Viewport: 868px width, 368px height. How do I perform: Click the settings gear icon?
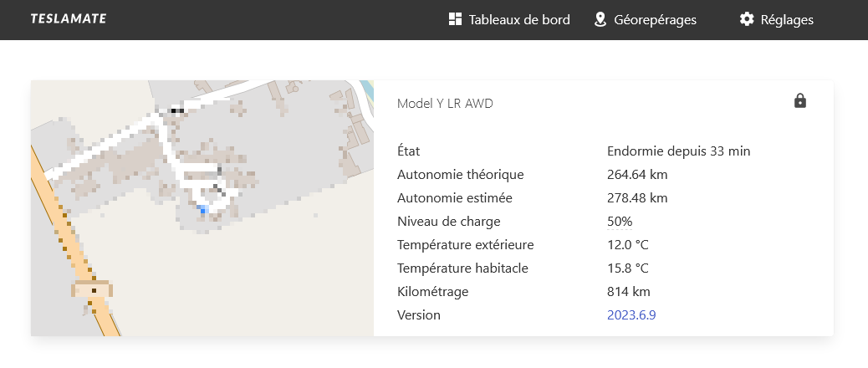click(747, 19)
